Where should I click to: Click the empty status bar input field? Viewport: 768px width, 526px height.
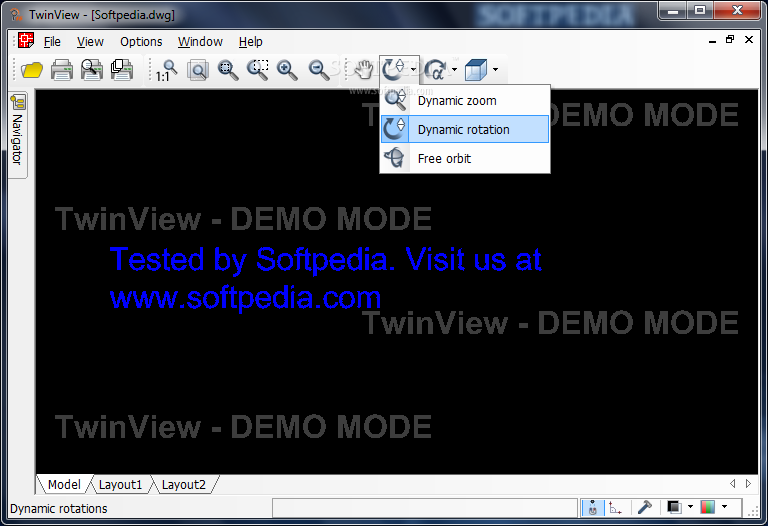[425, 508]
